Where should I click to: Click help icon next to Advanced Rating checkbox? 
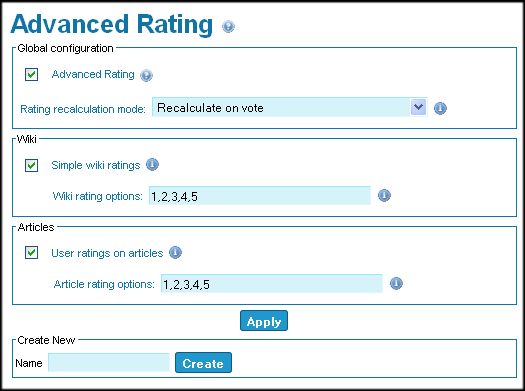[x=146, y=75]
